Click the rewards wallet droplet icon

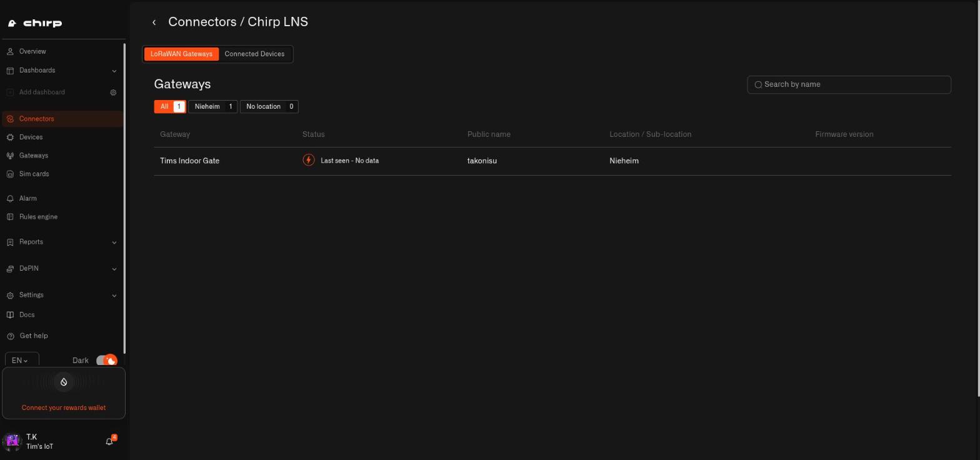coord(64,382)
